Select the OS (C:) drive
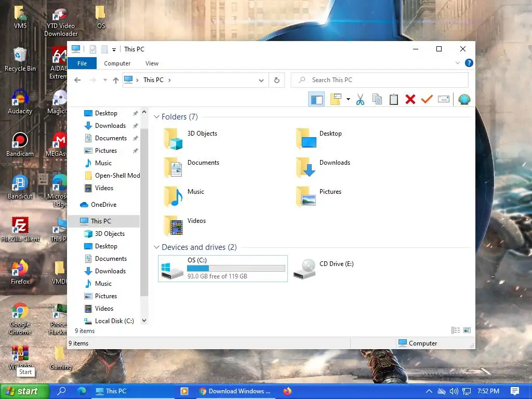 pyautogui.click(x=223, y=269)
